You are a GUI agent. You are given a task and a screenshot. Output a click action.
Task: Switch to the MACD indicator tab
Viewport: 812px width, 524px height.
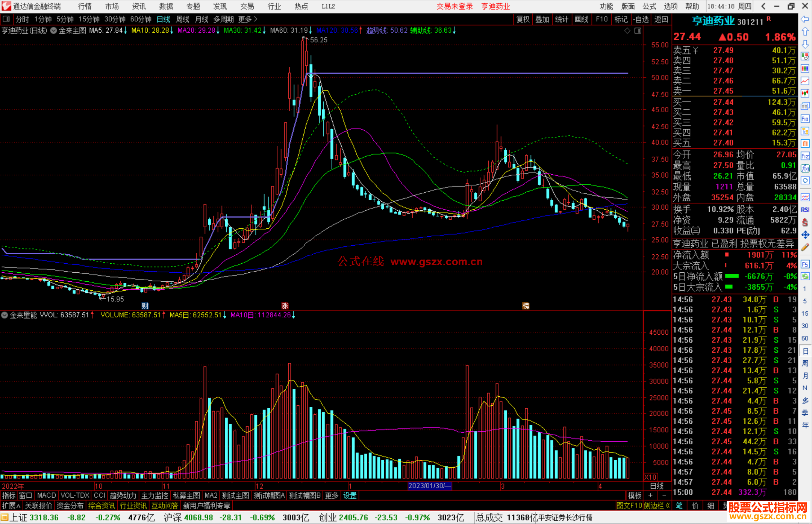pyautogui.click(x=47, y=496)
